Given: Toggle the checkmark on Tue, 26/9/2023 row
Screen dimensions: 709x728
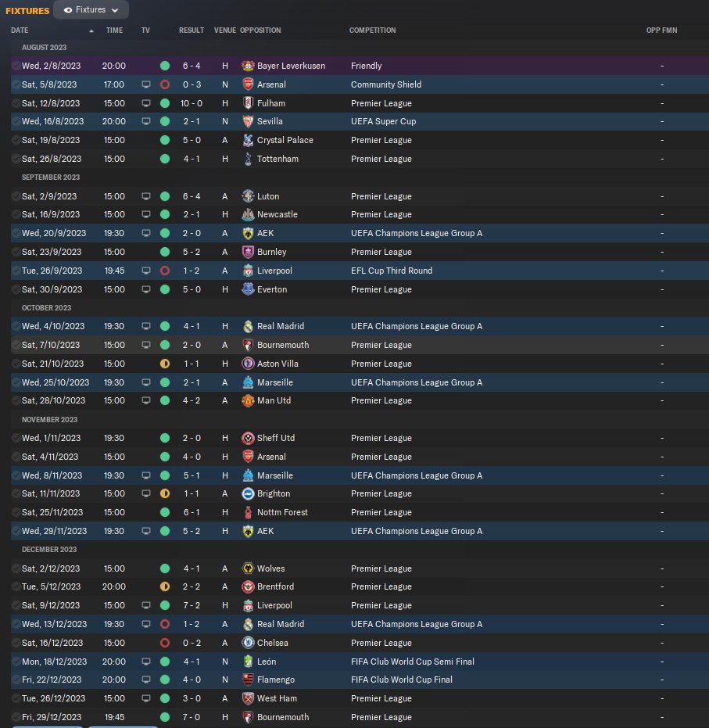Looking at the screenshot, I should click(16, 271).
